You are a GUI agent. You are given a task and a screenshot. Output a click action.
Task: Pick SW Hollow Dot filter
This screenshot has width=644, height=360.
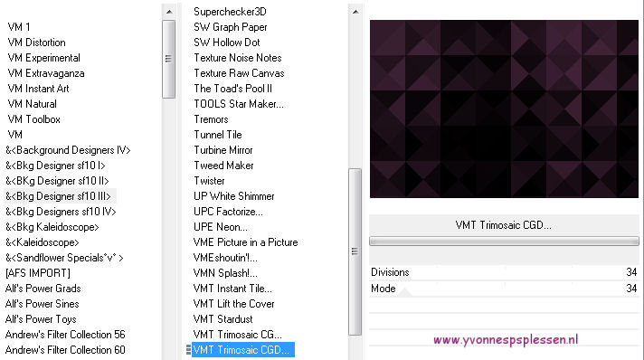tap(227, 43)
